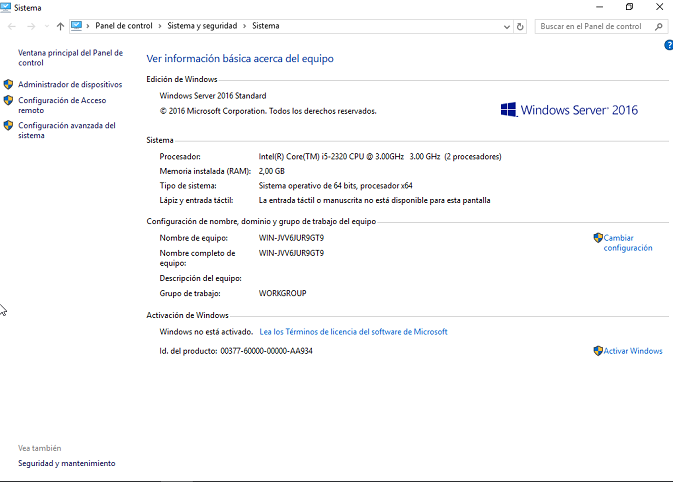The height and width of the screenshot is (482, 673).
Task: Refresh the address bar view
Action: (x=520, y=27)
